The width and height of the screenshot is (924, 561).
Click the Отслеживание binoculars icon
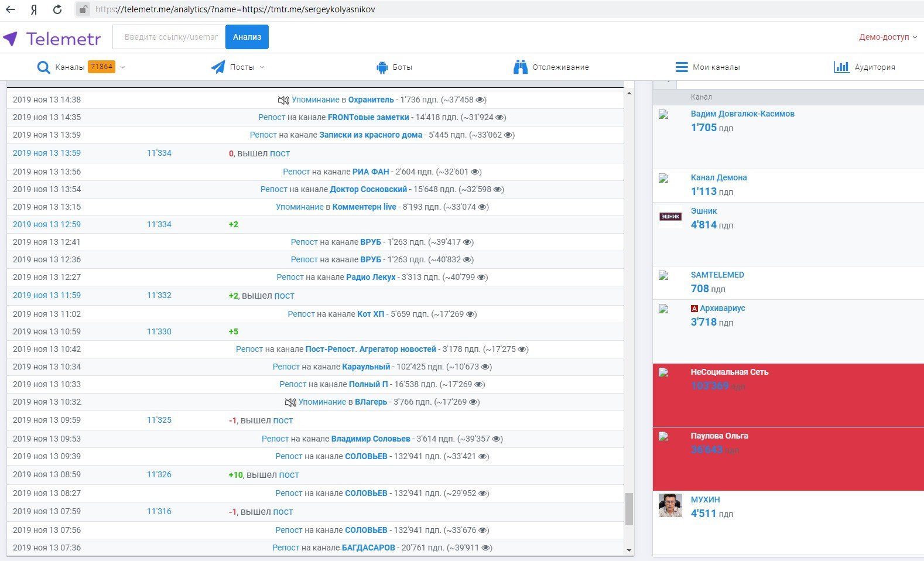(x=521, y=67)
